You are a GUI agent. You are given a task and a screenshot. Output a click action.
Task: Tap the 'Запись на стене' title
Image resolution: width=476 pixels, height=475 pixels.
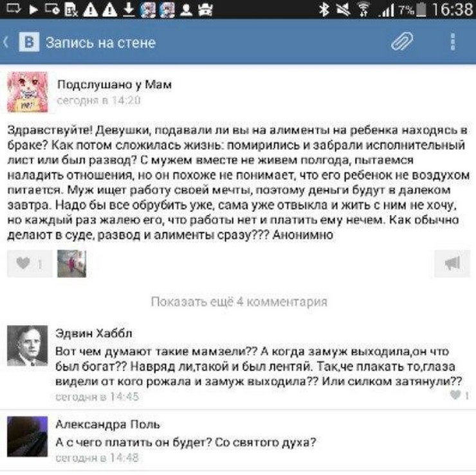(101, 42)
